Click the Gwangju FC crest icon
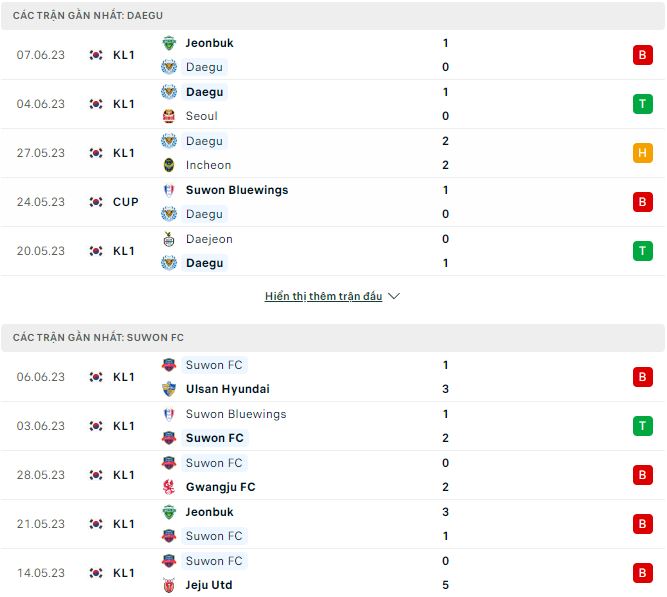Image resolution: width=667 pixels, height=597 pixels. (x=169, y=487)
